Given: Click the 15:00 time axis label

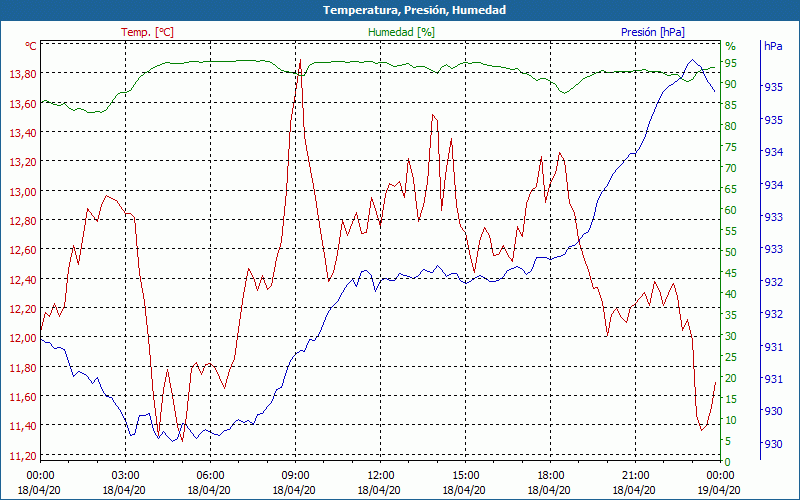Looking at the screenshot, I should tap(465, 476).
